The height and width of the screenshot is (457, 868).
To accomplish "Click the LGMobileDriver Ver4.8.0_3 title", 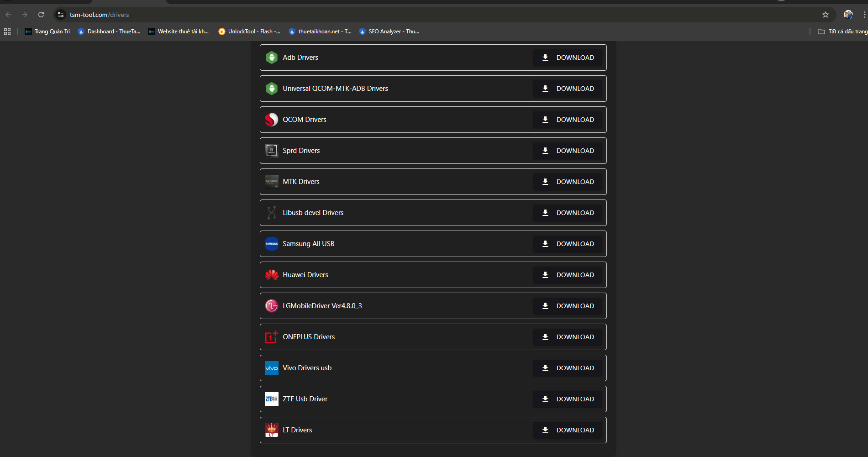I will [322, 306].
